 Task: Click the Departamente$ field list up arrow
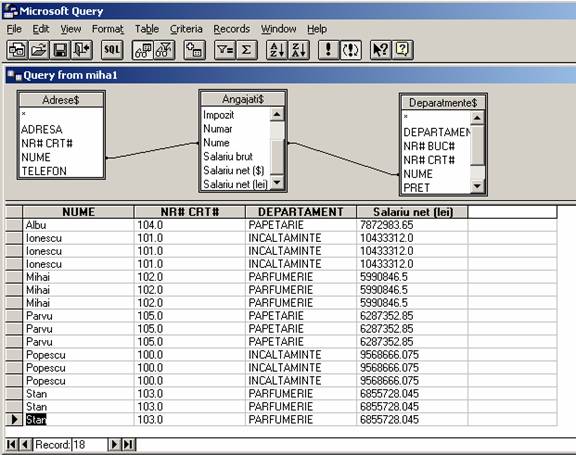coord(477,118)
